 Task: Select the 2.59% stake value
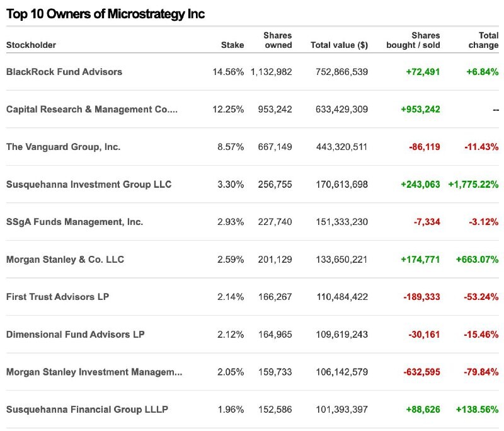(231, 260)
